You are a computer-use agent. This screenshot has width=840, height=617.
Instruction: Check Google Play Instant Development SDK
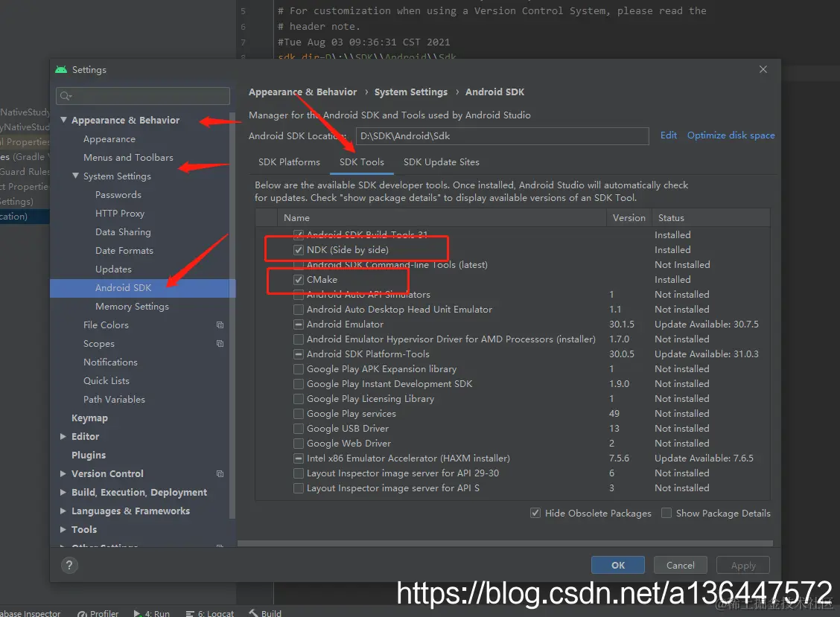(x=299, y=384)
